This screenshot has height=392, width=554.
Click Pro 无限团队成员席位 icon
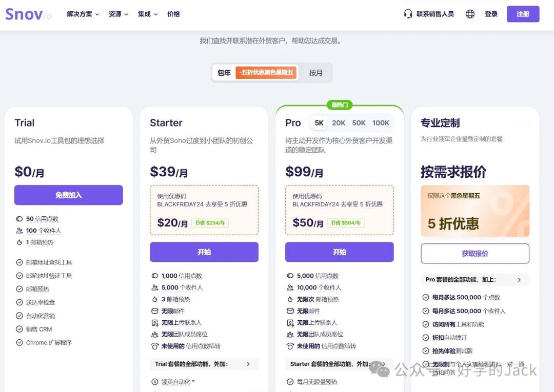click(x=290, y=334)
